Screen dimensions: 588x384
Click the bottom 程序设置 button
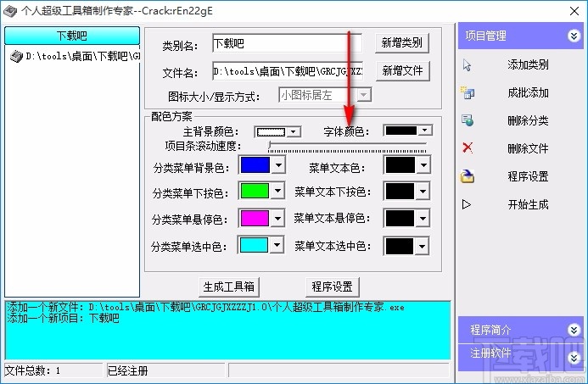[x=333, y=287]
